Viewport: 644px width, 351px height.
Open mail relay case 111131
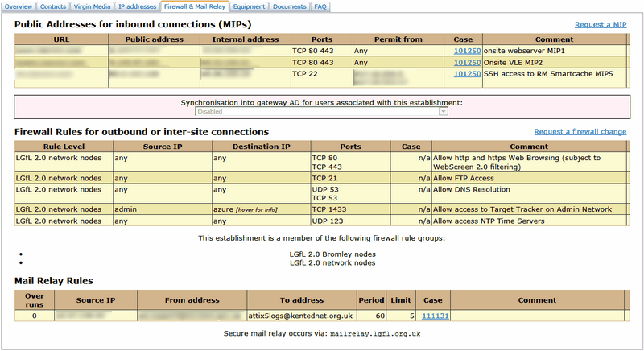coord(435,316)
